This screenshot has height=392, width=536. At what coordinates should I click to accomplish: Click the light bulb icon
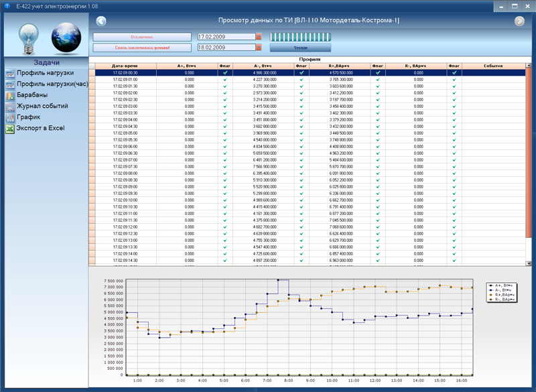click(x=29, y=38)
